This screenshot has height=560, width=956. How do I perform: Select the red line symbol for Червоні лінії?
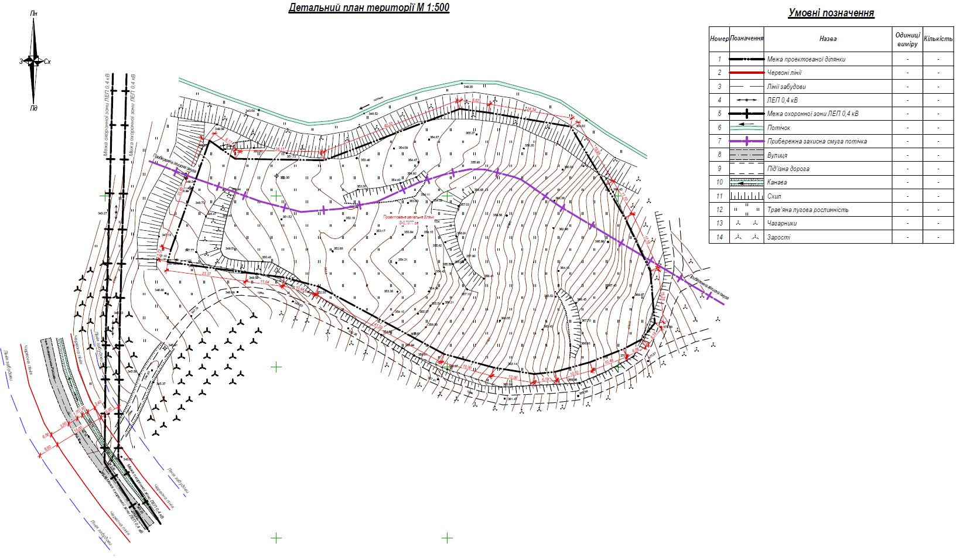point(746,73)
